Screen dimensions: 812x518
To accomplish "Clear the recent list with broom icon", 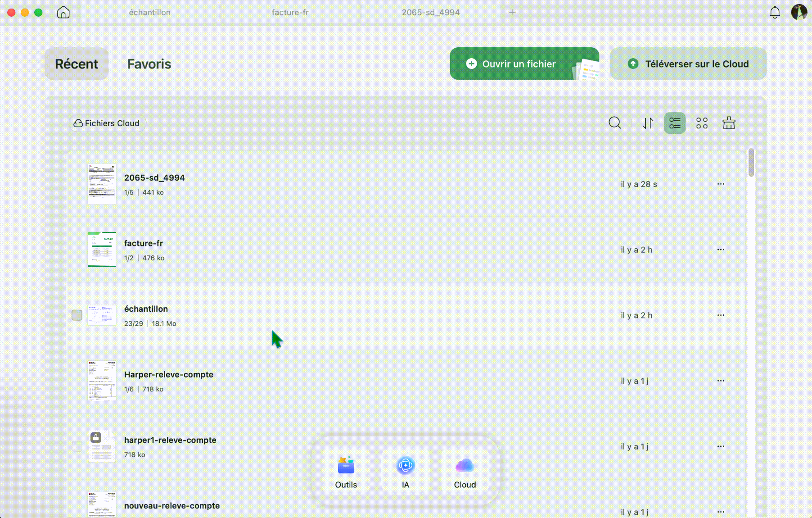I will coord(729,123).
